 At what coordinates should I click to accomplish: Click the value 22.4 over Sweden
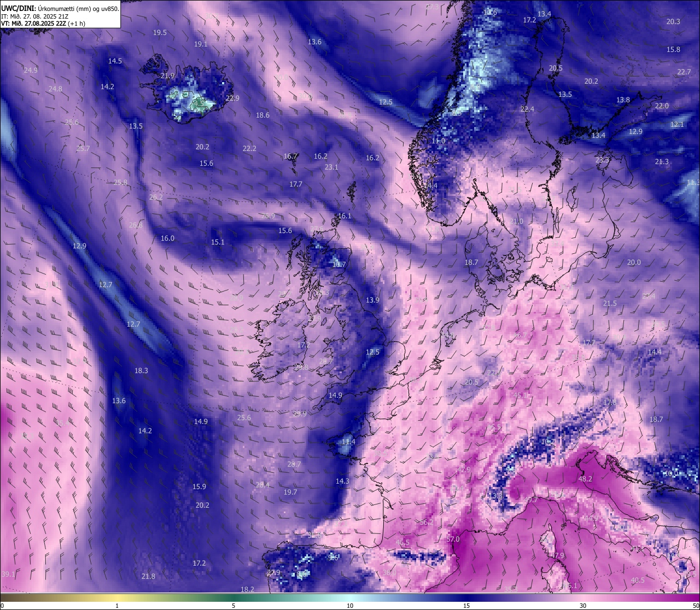tap(527, 109)
